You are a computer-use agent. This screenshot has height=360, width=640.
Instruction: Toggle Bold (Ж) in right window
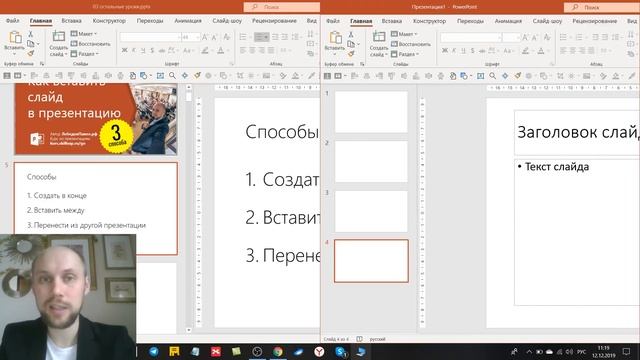[x=445, y=51]
